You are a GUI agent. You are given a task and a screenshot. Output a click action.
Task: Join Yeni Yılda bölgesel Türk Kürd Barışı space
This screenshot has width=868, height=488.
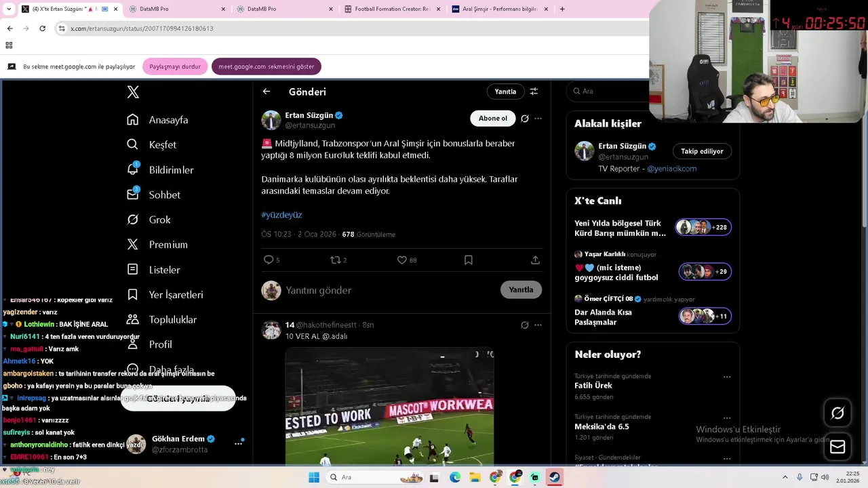point(652,228)
